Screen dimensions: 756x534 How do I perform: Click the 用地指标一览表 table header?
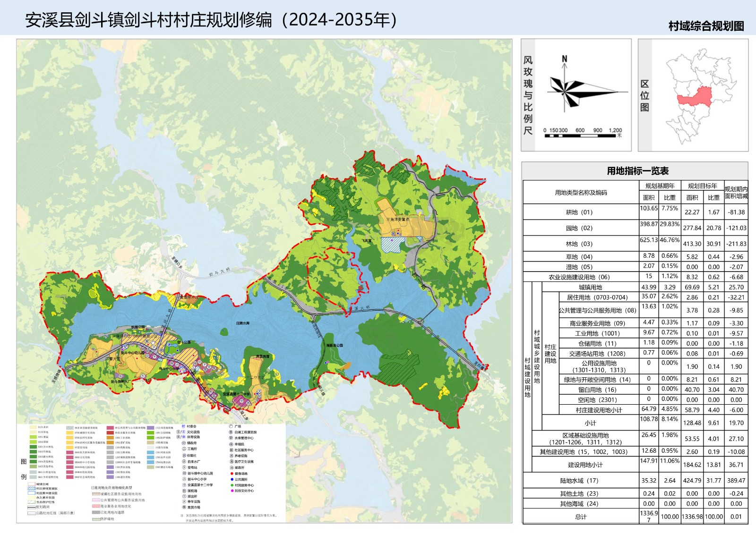(637, 171)
